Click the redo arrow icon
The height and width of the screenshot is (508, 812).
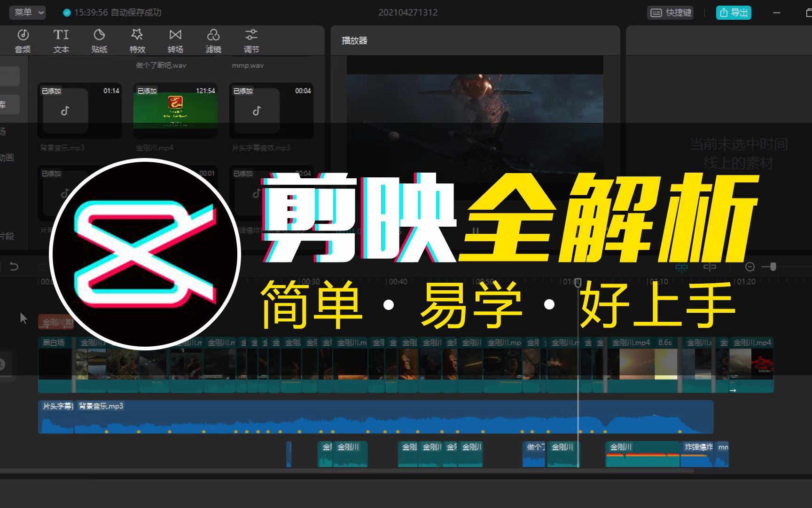point(42,267)
